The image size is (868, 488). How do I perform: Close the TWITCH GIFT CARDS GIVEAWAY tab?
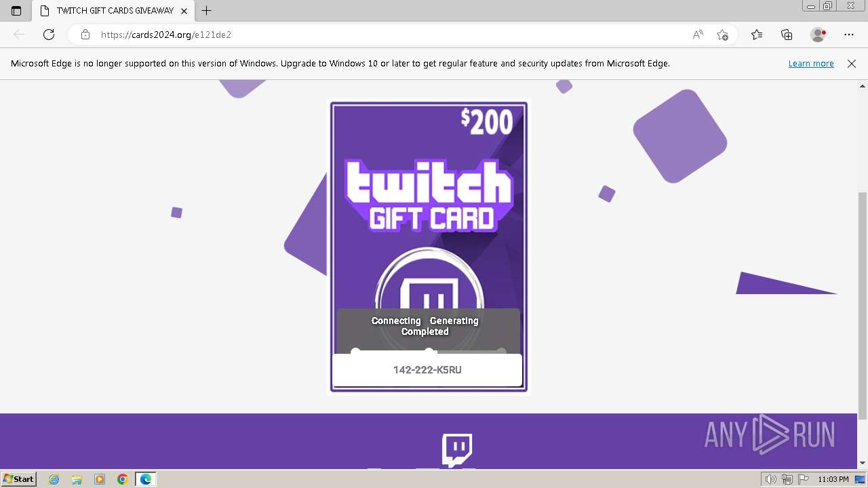[x=184, y=11]
